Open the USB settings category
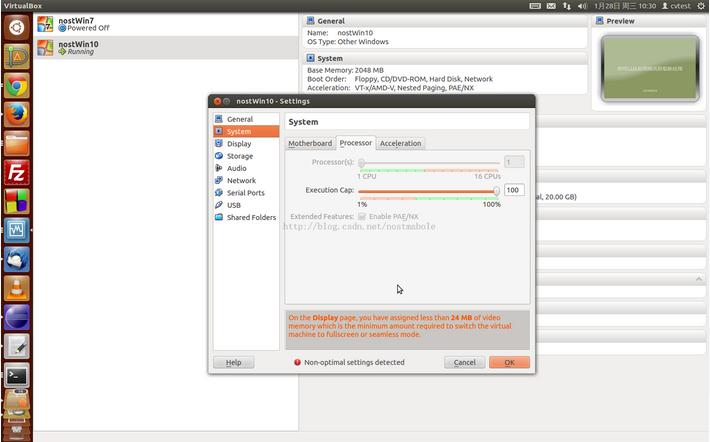This screenshot has height=442, width=710. 246,205
